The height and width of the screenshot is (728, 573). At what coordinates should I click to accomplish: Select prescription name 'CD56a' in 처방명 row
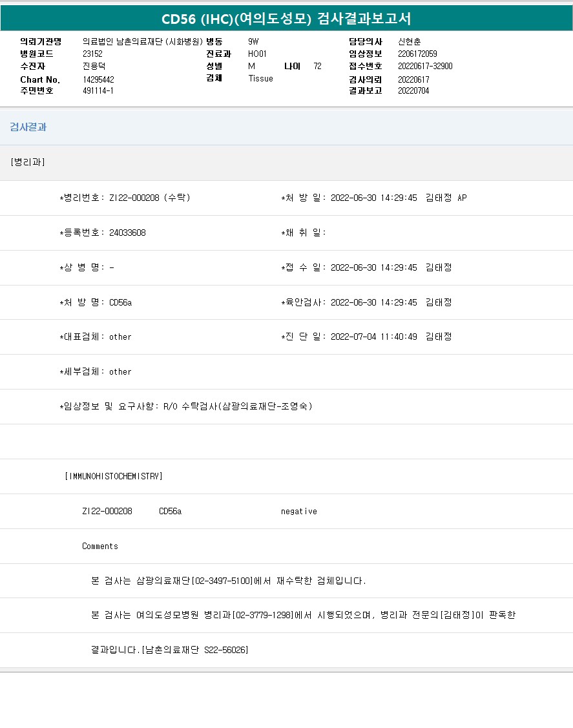click(120, 303)
